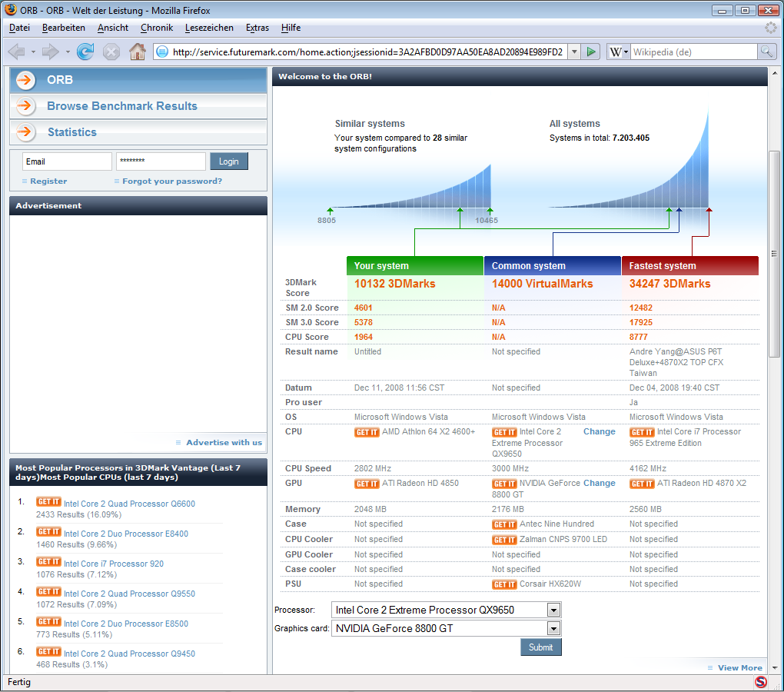Image resolution: width=784 pixels, height=692 pixels.
Task: Click GET IT badge for ATI Radeon HD 4850
Action: 367,484
